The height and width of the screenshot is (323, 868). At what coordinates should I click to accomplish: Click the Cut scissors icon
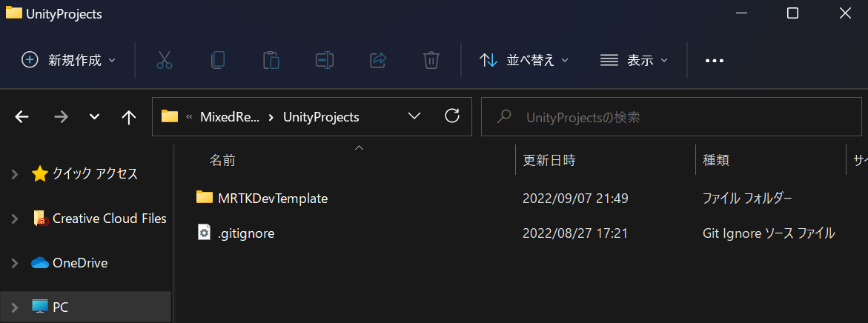tap(165, 60)
